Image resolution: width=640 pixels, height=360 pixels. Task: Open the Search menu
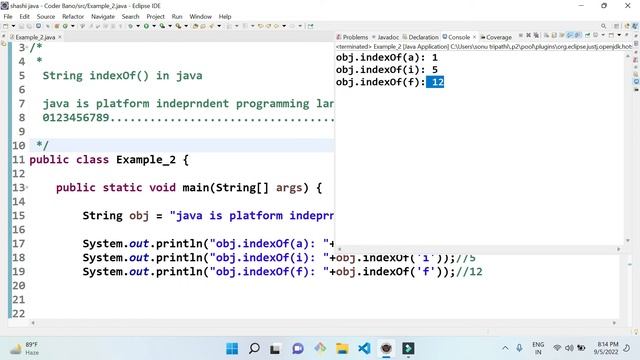tap(131, 16)
